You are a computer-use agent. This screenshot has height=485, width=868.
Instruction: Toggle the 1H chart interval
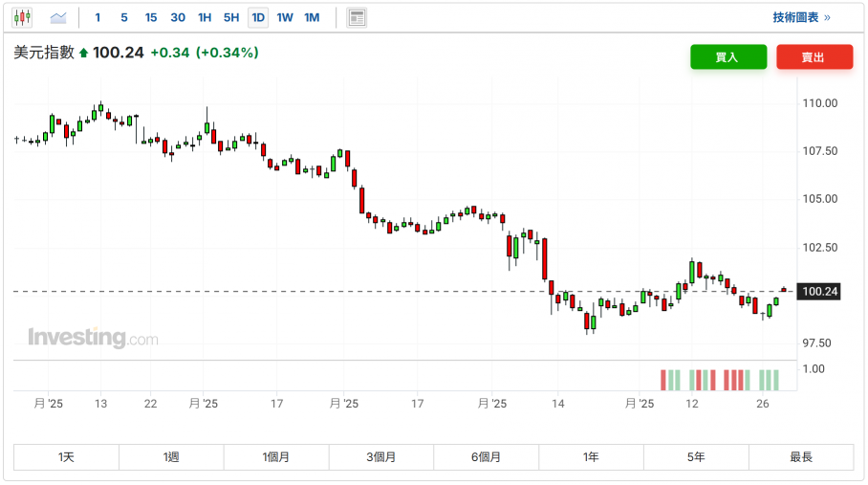205,17
